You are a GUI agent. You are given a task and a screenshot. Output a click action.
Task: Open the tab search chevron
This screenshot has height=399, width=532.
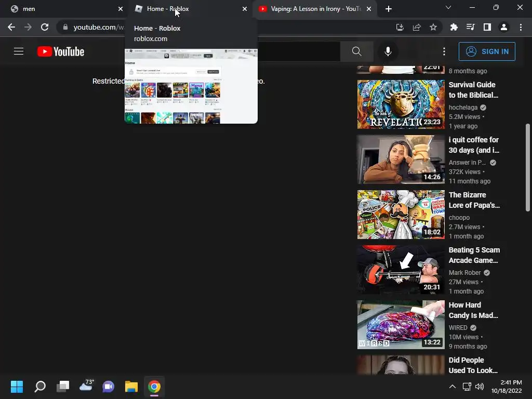[448, 7]
